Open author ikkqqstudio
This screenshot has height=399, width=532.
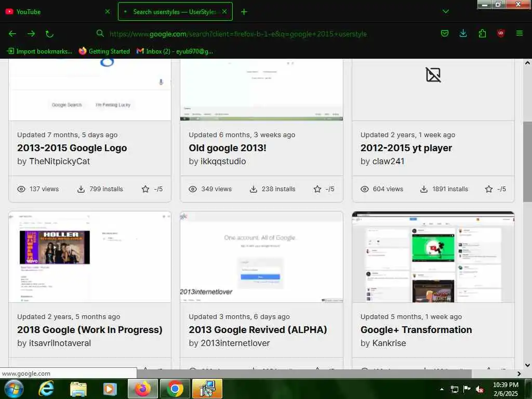pyautogui.click(x=223, y=161)
